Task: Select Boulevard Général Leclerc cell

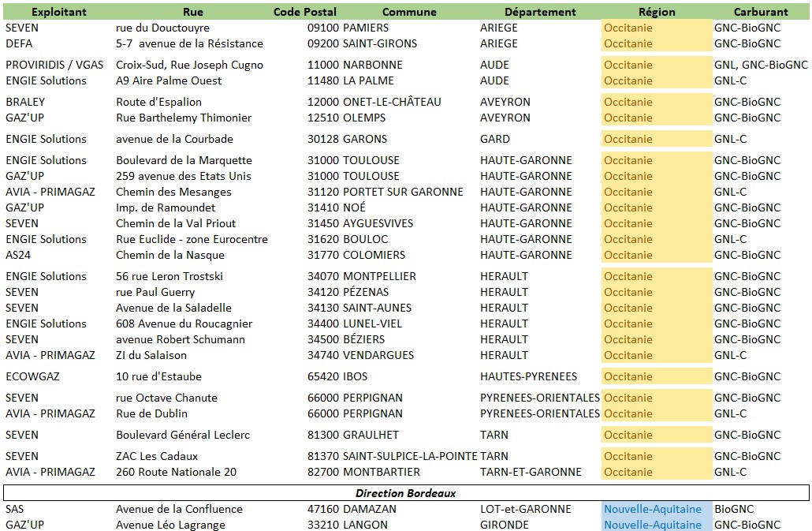Action: (x=183, y=435)
